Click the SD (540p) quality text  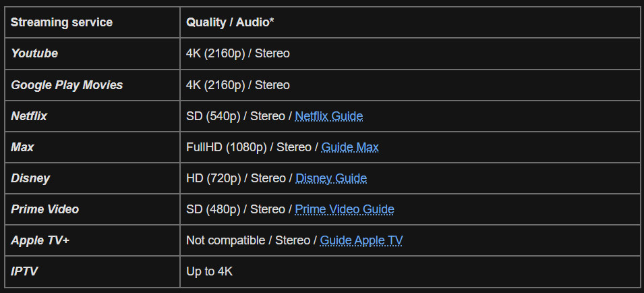coord(213,116)
